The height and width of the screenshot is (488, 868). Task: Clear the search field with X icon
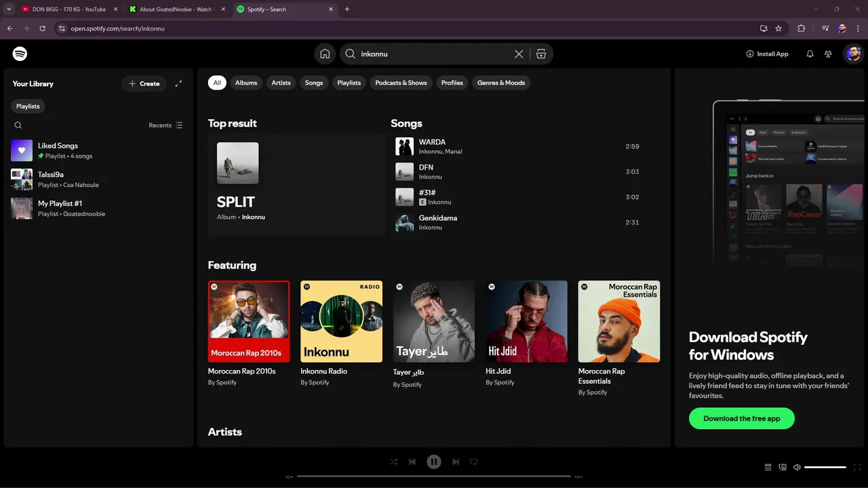click(x=519, y=54)
